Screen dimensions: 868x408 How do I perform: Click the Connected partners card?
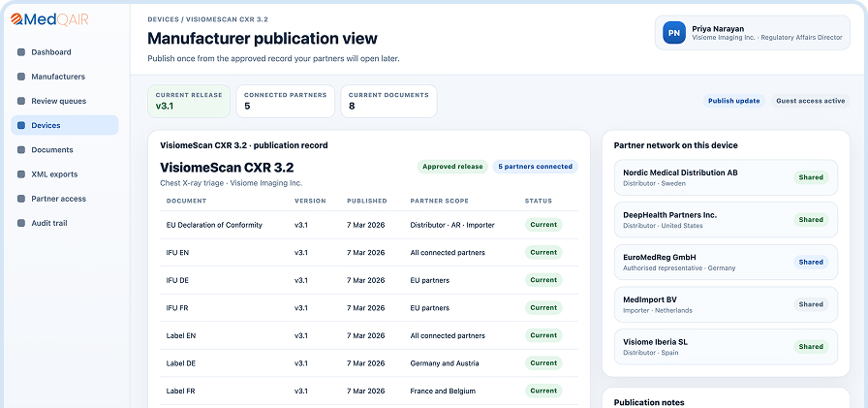pyautogui.click(x=285, y=101)
